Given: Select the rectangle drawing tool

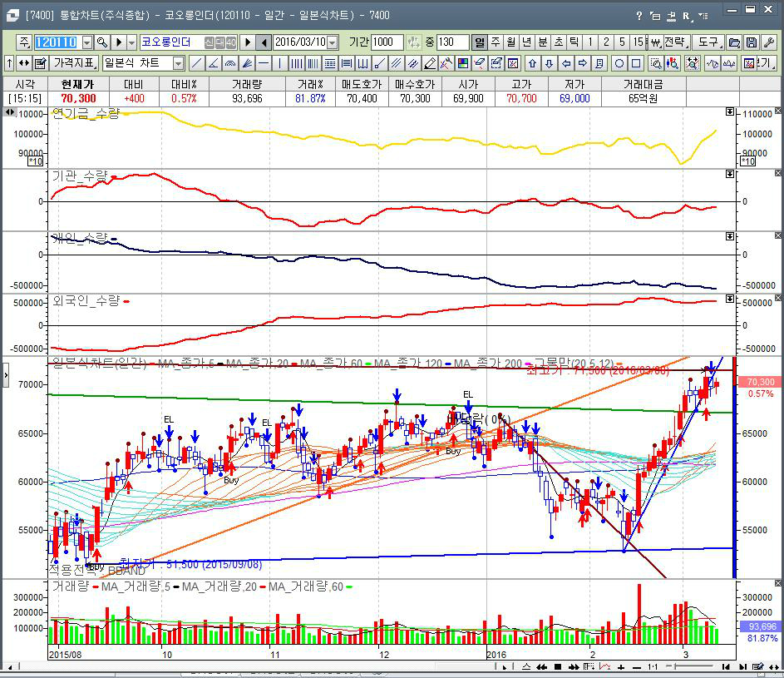Looking at the screenshot, I should [x=635, y=63].
